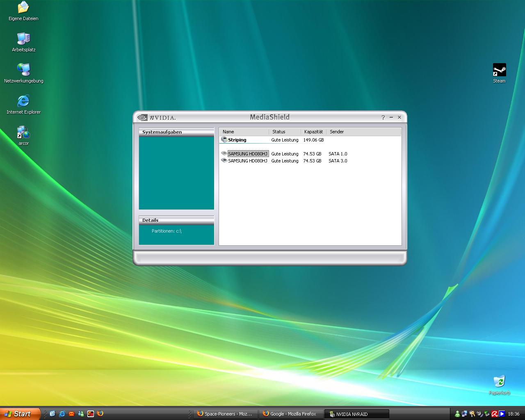This screenshot has width=525, height=420.
Task: Select the Papierkorb recycle bin icon
Action: (x=499, y=385)
